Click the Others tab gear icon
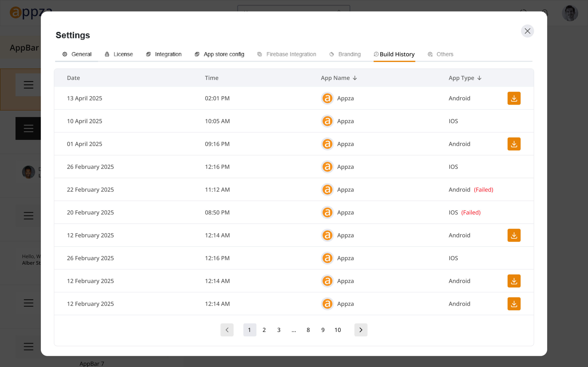This screenshot has width=588, height=367. (x=430, y=54)
